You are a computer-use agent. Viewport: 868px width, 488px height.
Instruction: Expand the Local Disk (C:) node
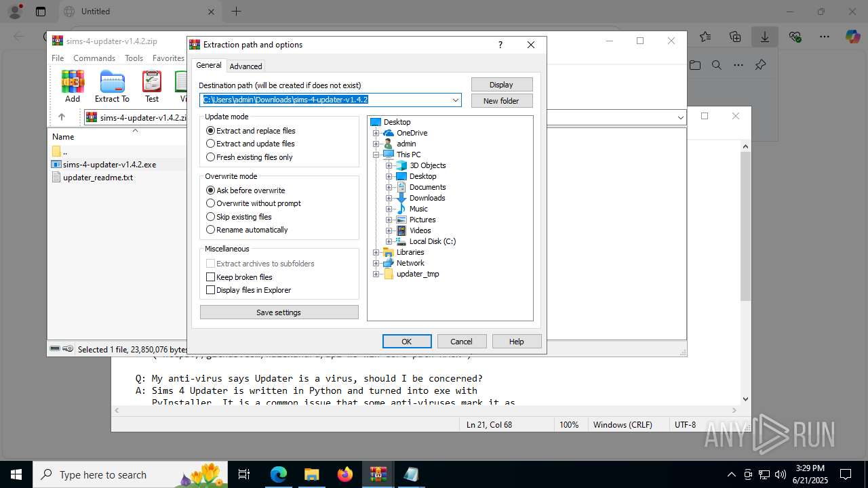[389, 241]
